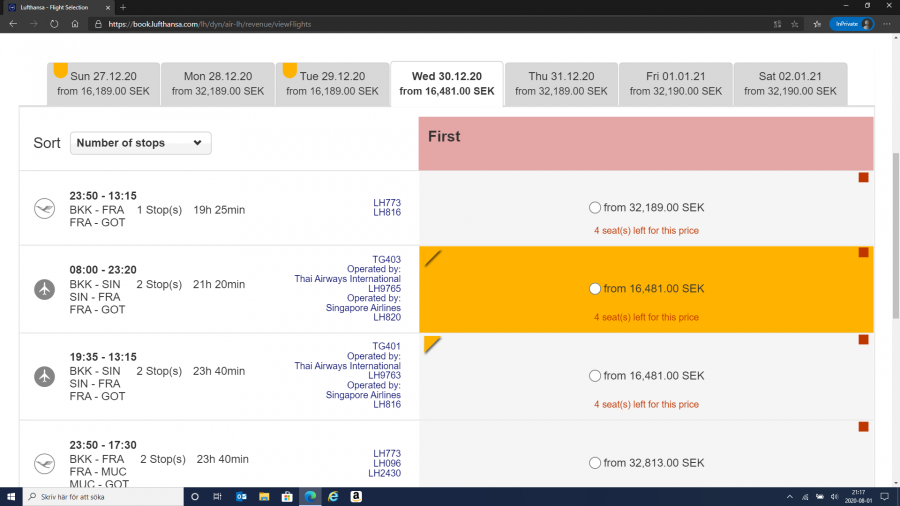Open the Number of stops sort dropdown

(x=141, y=143)
